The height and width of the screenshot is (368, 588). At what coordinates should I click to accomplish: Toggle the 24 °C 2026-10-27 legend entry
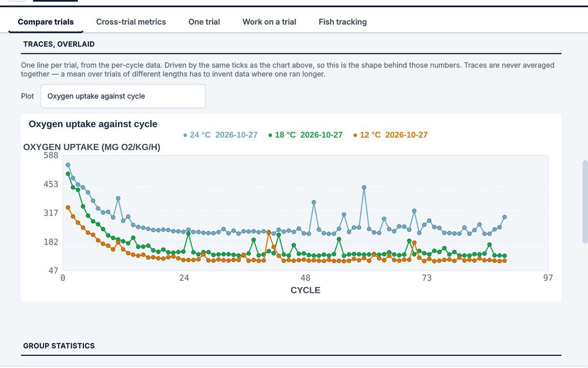click(x=220, y=135)
